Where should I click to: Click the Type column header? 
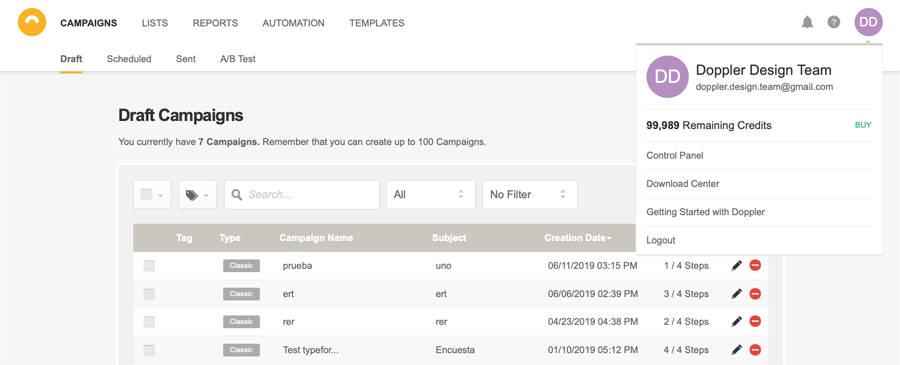[x=230, y=238]
